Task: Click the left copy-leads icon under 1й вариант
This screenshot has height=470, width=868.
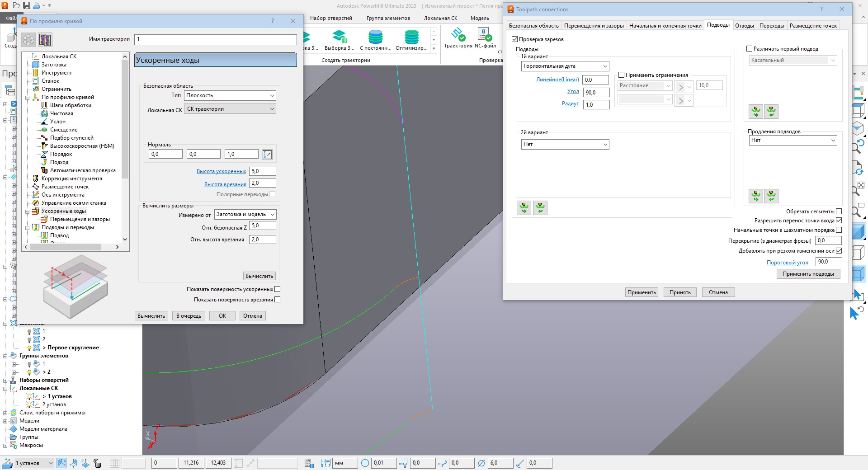Action: point(524,208)
